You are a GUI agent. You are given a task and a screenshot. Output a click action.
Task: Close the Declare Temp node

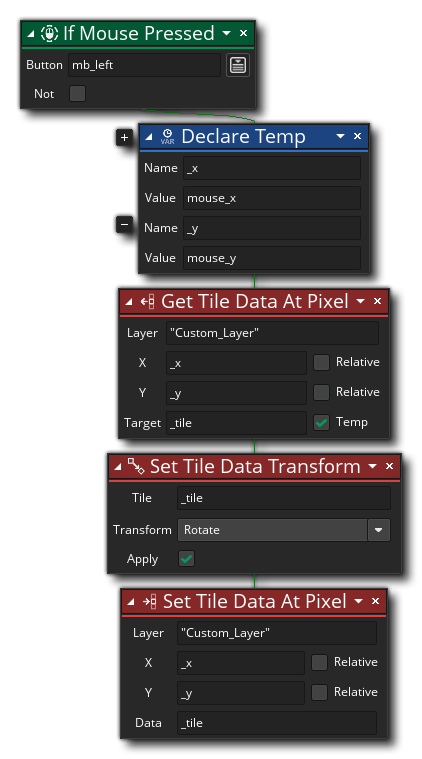[357, 137]
